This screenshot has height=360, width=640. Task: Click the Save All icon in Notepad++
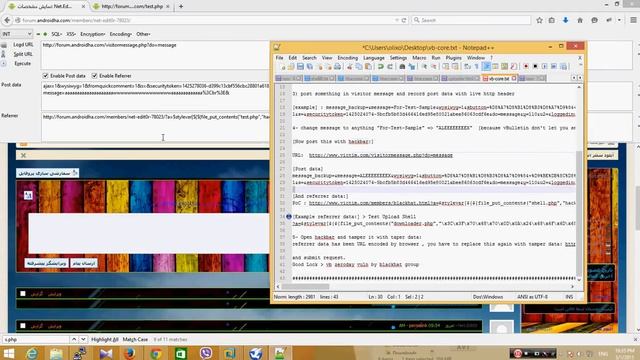pyautogui.click(x=310, y=67)
